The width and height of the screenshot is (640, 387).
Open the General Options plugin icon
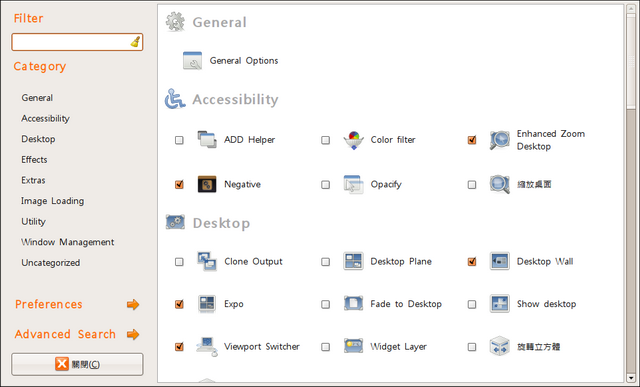point(192,60)
